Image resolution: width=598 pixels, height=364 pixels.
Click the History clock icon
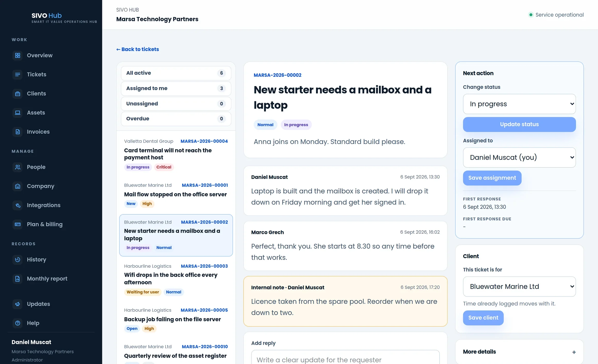pos(18,259)
